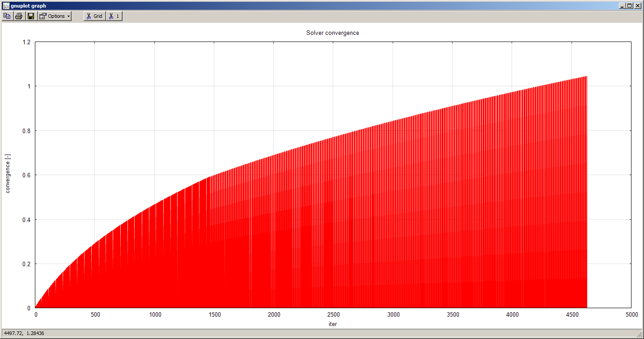
Task: Close the gnuplot graph window
Action: click(637, 6)
